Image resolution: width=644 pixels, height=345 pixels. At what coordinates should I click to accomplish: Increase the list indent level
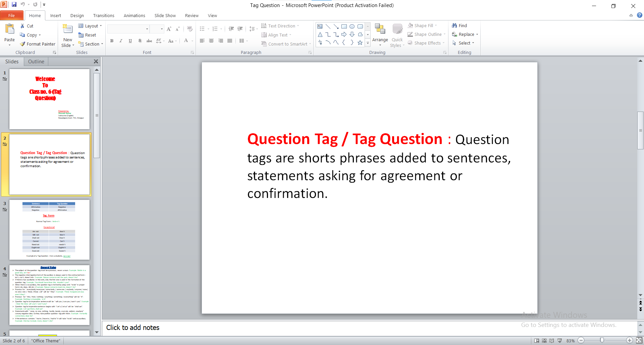click(240, 29)
